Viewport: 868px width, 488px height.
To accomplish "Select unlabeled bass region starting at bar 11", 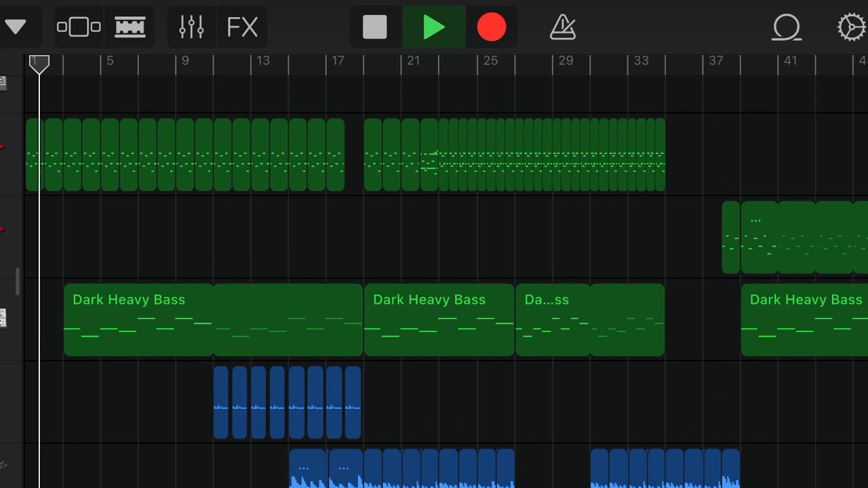I will tap(288, 320).
